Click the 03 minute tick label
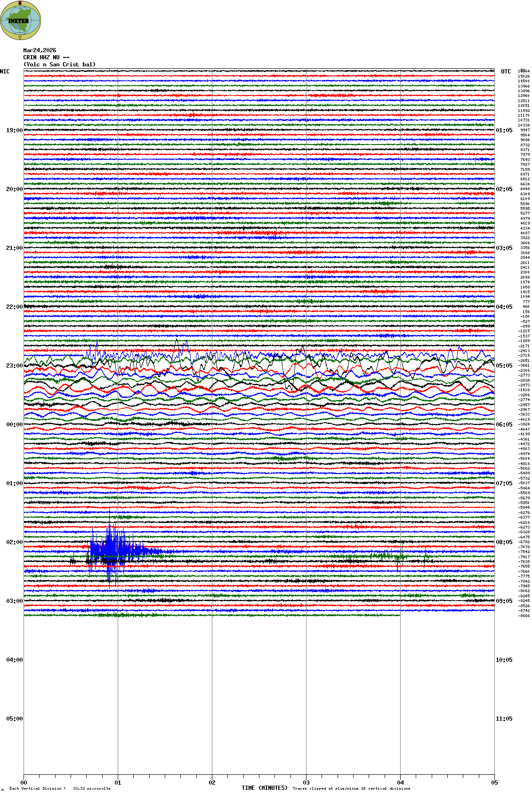Screen dimensions: 532x795 coord(306,783)
